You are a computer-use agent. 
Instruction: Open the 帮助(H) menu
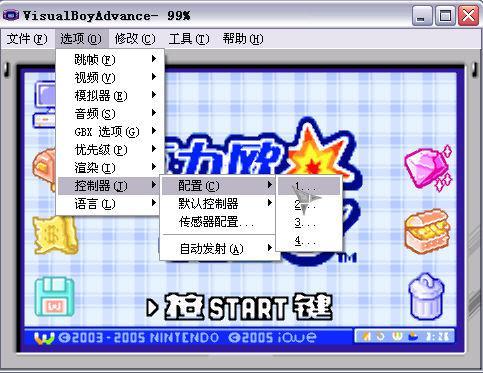pyautogui.click(x=243, y=39)
